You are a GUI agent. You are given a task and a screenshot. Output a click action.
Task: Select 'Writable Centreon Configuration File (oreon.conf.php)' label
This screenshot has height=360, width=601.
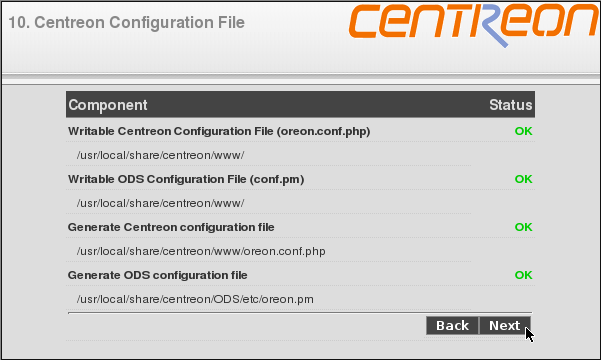(x=219, y=132)
